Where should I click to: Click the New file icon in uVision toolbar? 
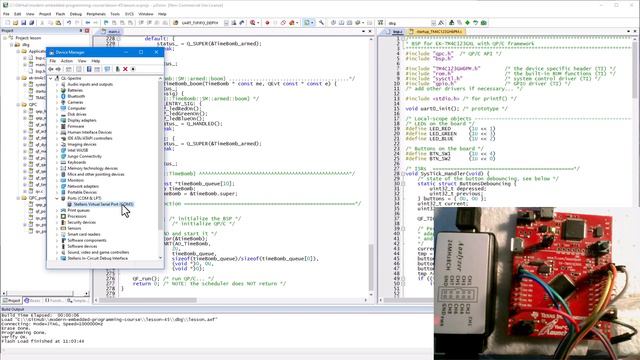(x=7, y=23)
